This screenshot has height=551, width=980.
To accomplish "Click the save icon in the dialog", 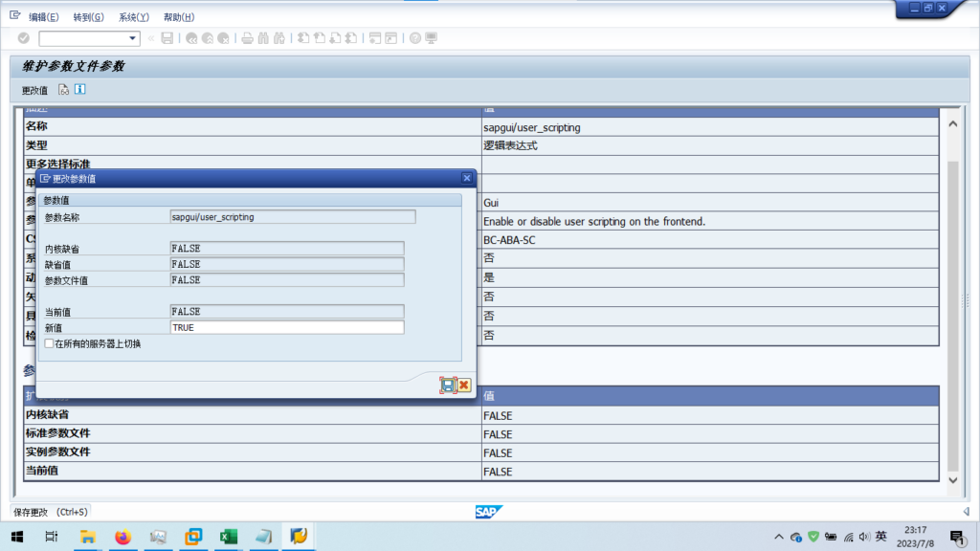I will point(447,385).
